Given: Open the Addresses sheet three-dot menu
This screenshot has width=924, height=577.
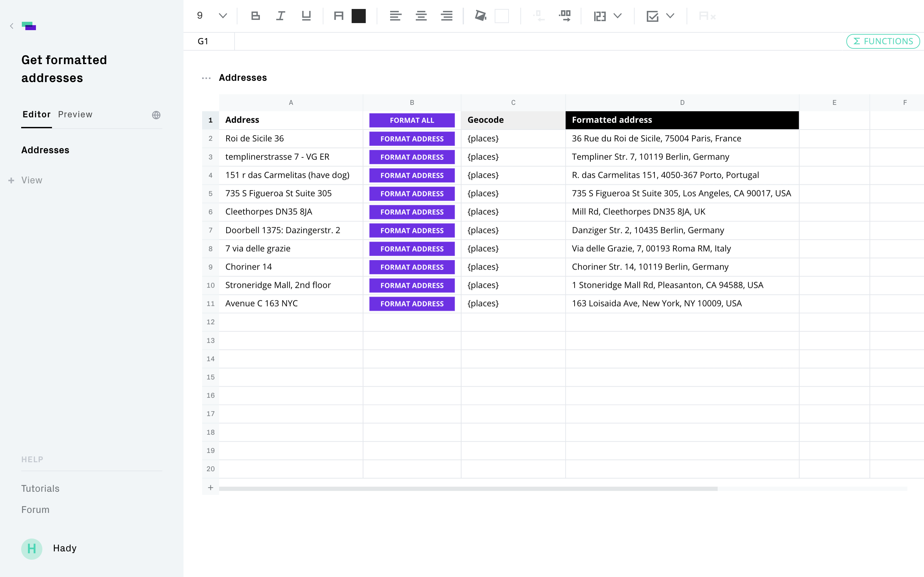Looking at the screenshot, I should (206, 78).
